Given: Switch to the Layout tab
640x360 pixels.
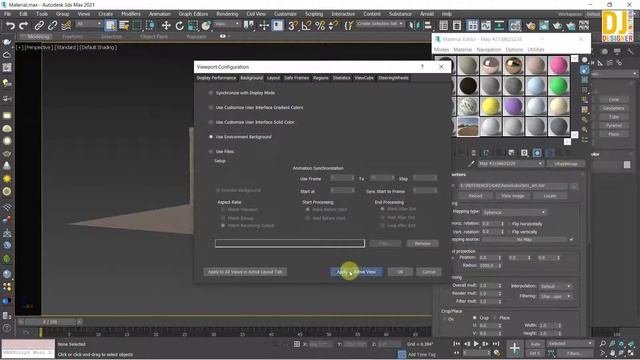Looking at the screenshot, I should [273, 78].
